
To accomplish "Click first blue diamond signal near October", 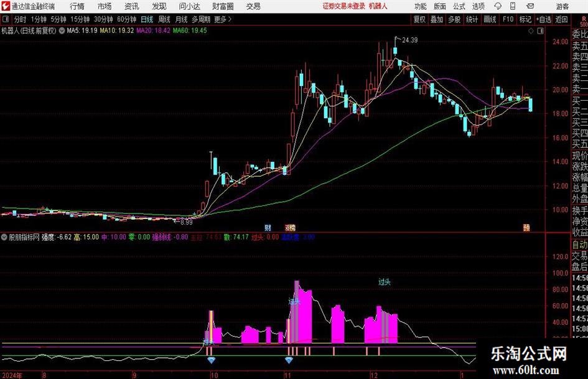I will [x=212, y=360].
